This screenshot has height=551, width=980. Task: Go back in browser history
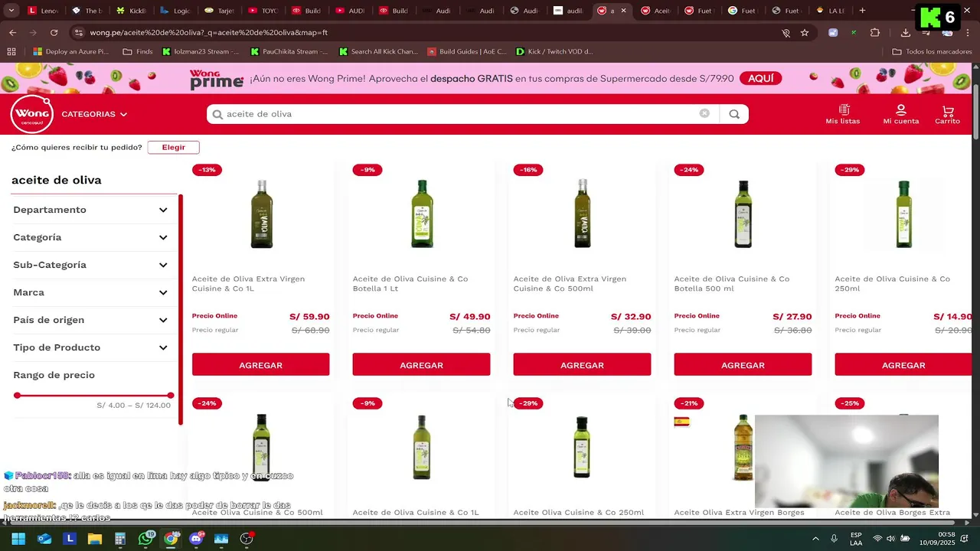(x=12, y=33)
